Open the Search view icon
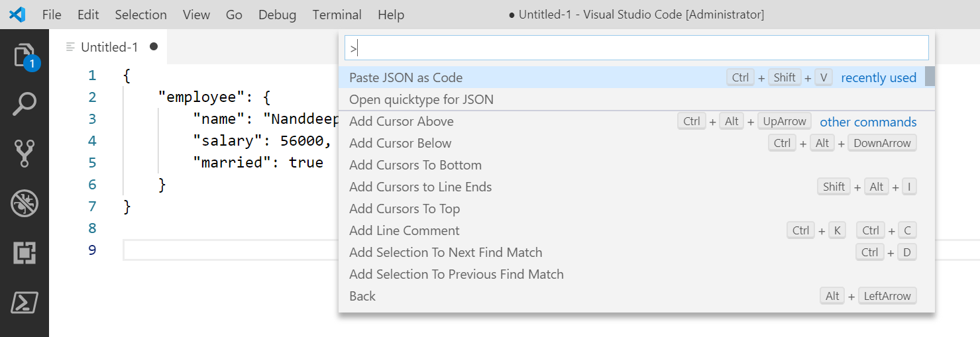This screenshot has width=980, height=337. (25, 105)
